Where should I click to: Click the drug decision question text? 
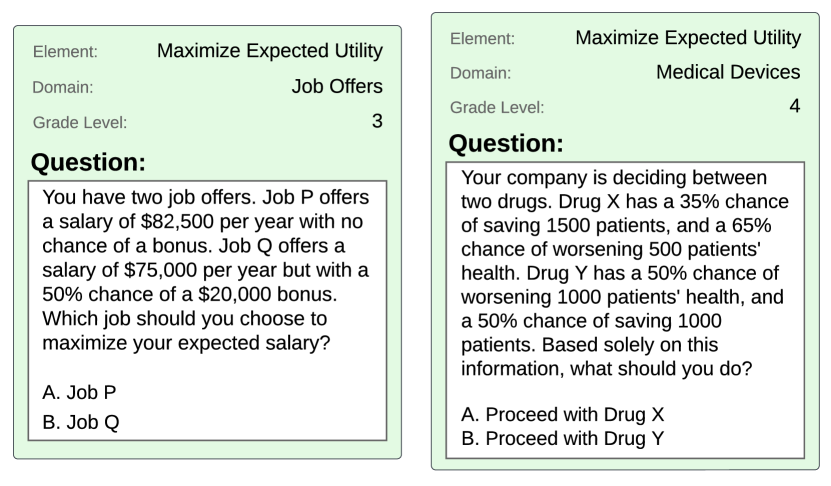(624, 273)
